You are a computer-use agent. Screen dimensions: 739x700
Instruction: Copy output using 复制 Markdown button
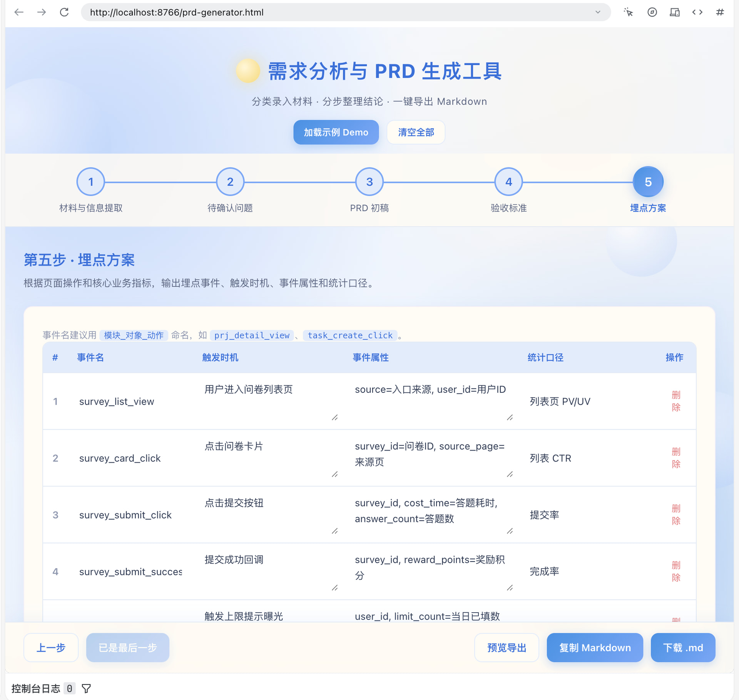(x=595, y=648)
